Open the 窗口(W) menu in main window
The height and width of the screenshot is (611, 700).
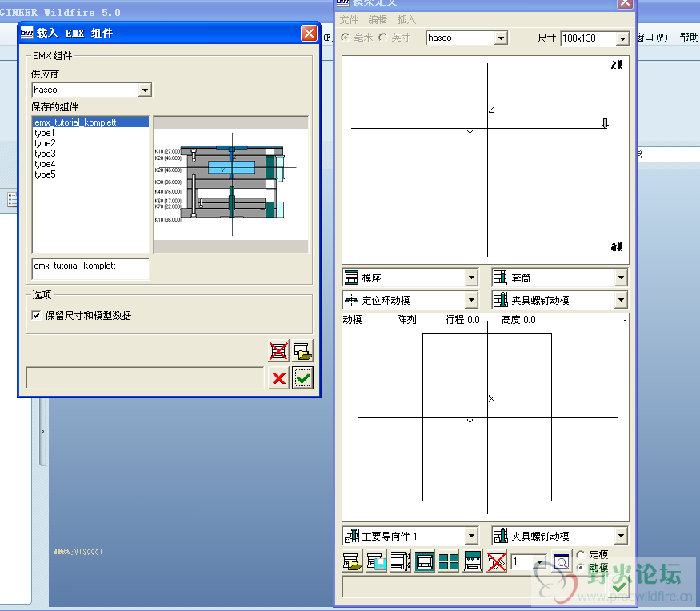(652, 38)
